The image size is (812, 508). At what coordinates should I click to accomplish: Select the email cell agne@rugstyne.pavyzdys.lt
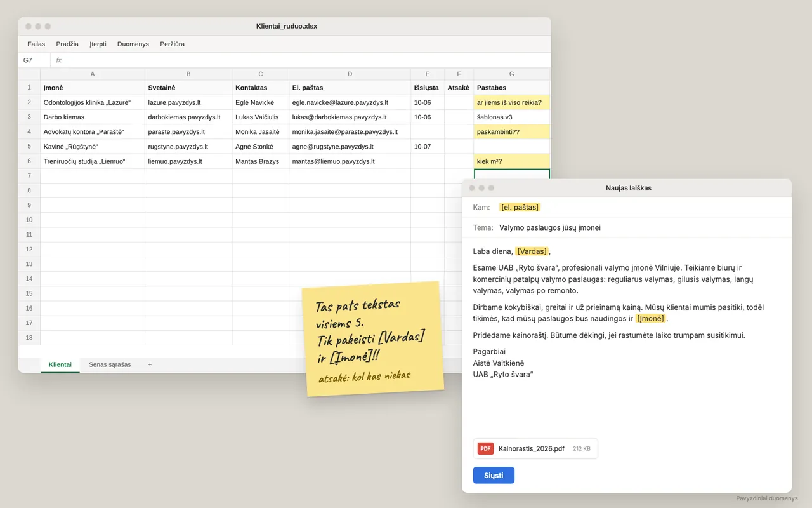click(350, 147)
